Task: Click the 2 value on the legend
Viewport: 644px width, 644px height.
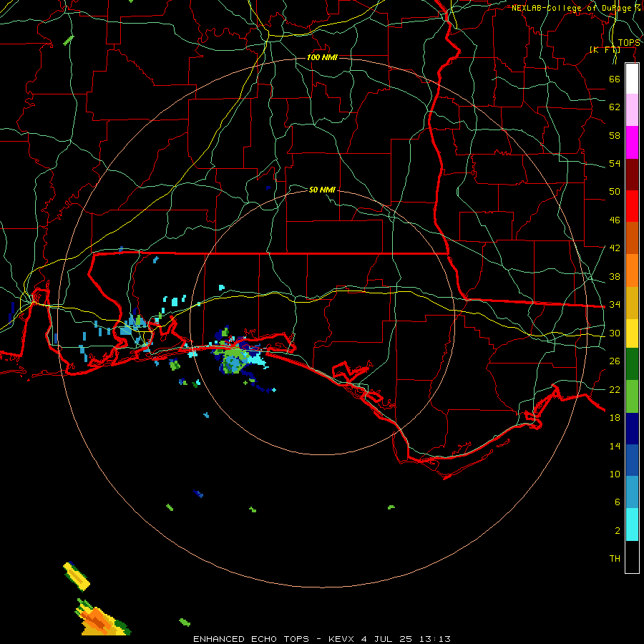Action: (618, 530)
